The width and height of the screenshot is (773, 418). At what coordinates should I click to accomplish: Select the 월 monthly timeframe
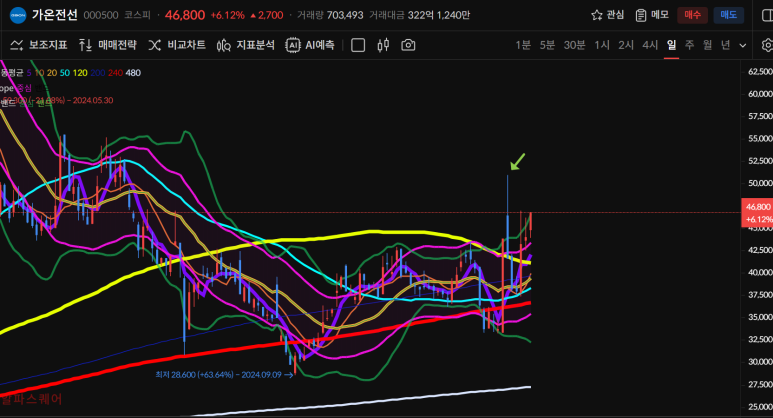coord(707,45)
